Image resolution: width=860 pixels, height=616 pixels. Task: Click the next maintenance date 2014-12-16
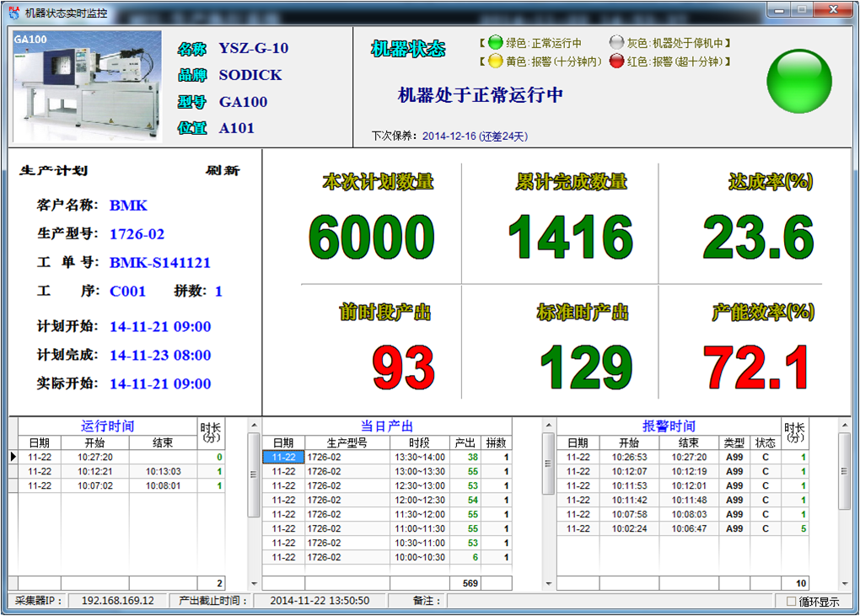[449, 136]
